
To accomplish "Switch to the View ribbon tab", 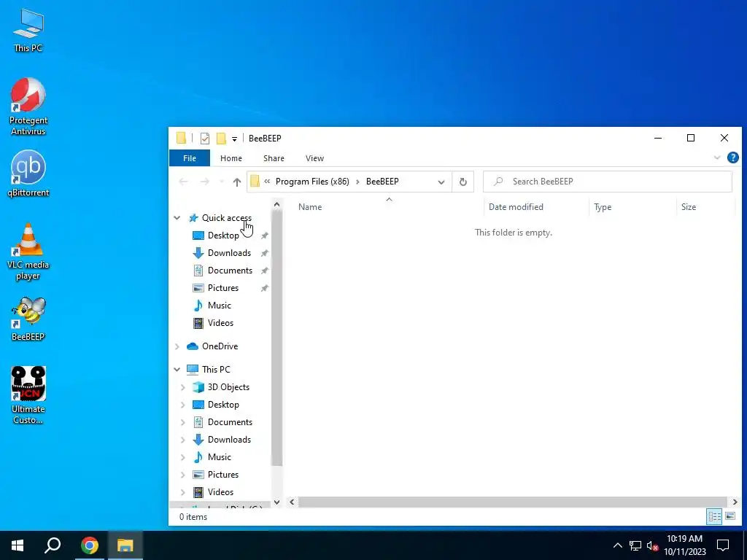I will (x=314, y=158).
